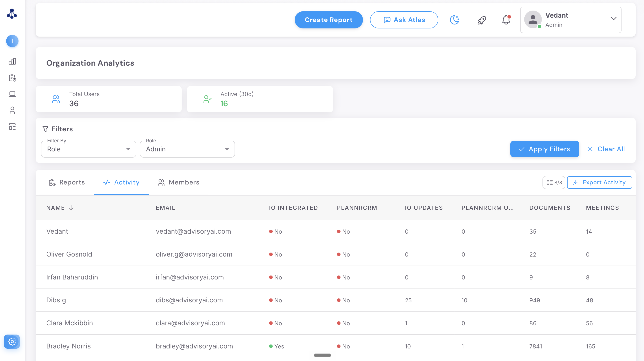Click the Active (30d) user icon
This screenshot has width=644, height=361.
(207, 99)
